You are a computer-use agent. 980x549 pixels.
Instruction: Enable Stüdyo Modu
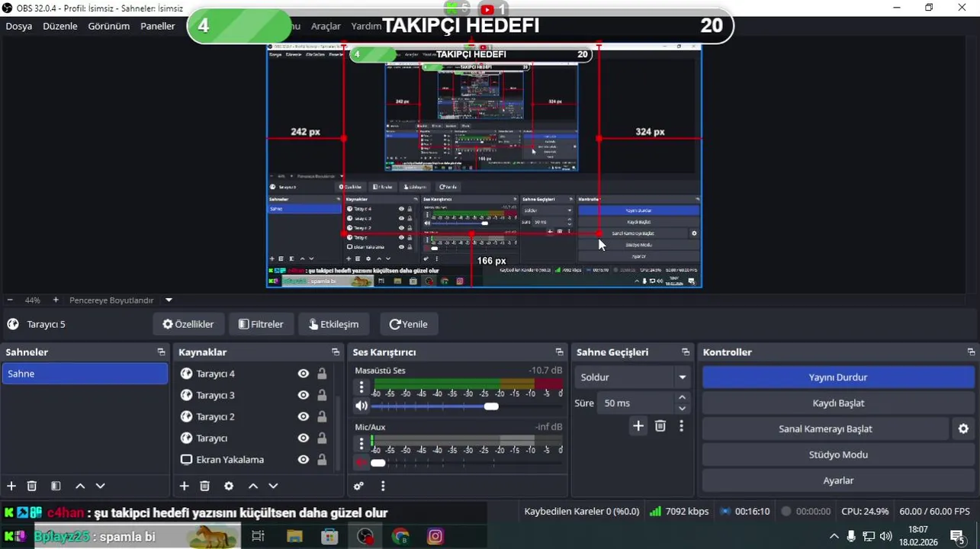838,454
